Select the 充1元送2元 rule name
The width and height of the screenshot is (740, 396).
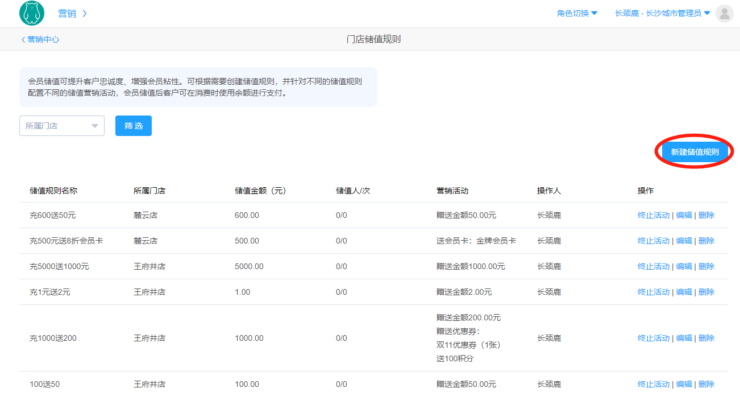50,292
